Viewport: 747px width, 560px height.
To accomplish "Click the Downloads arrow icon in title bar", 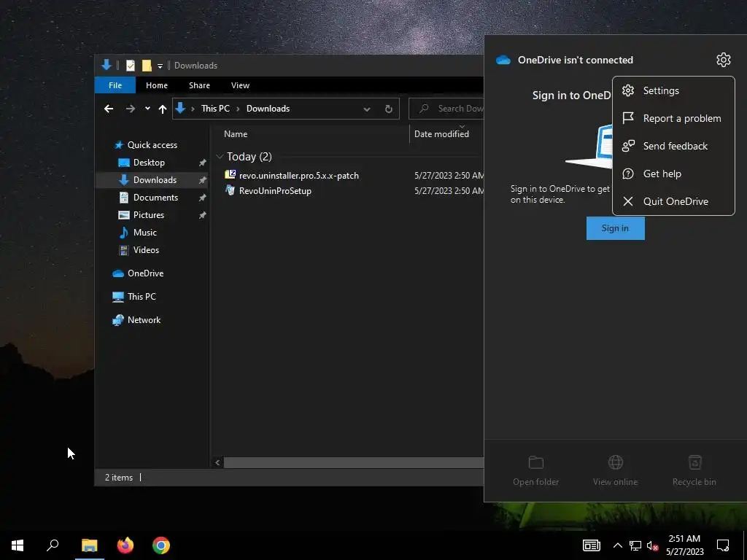I will pos(107,65).
